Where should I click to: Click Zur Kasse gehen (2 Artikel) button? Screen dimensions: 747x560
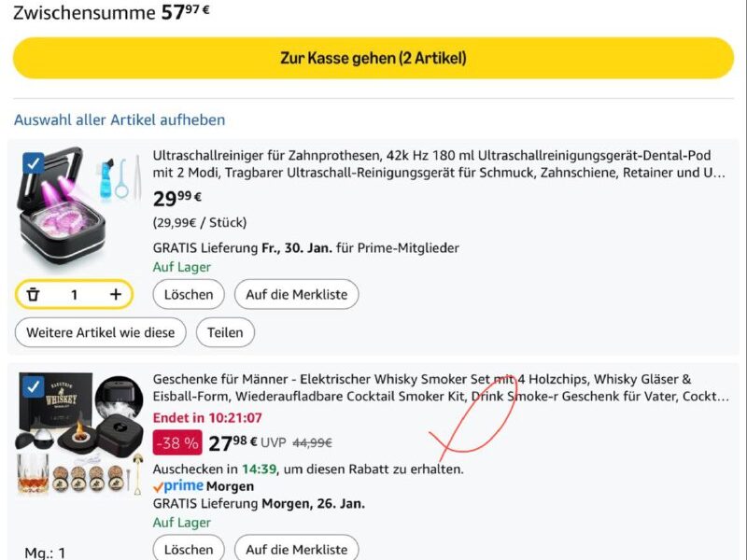(373, 58)
